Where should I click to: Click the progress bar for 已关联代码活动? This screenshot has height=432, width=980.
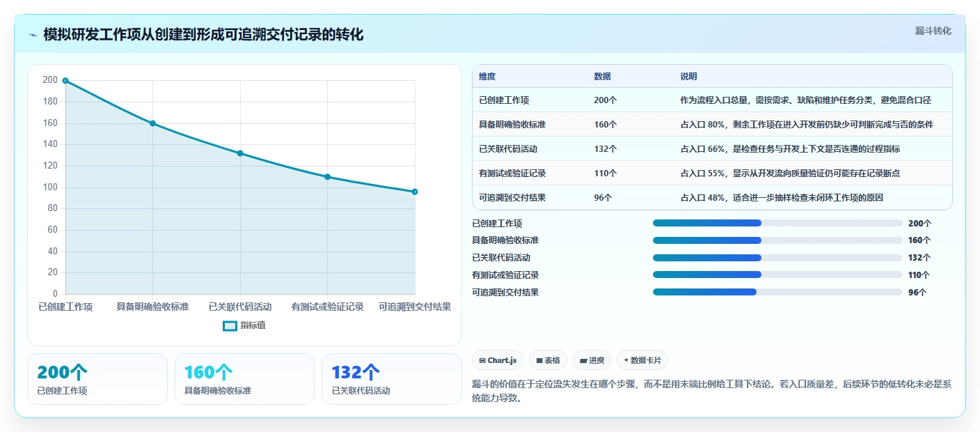[777, 258]
